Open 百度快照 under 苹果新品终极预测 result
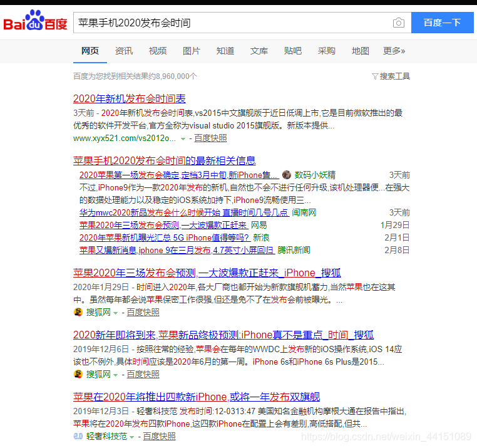Screen dimensions: 477x448 (143, 374)
